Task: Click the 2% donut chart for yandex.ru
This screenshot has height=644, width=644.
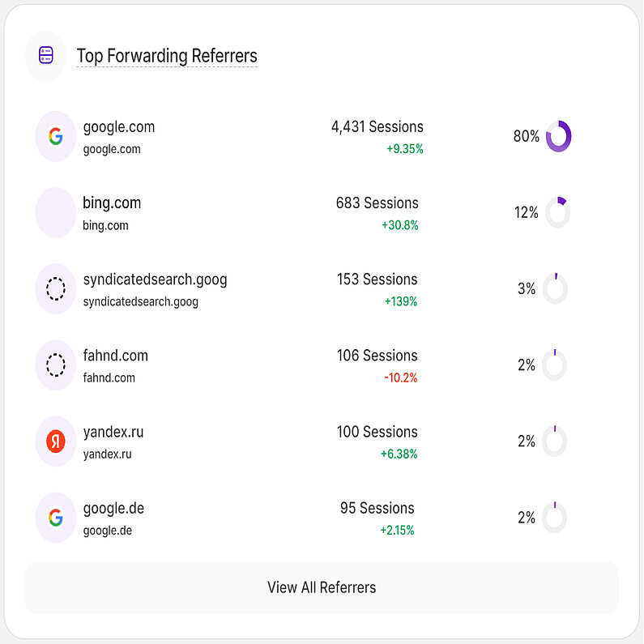Action: [555, 441]
